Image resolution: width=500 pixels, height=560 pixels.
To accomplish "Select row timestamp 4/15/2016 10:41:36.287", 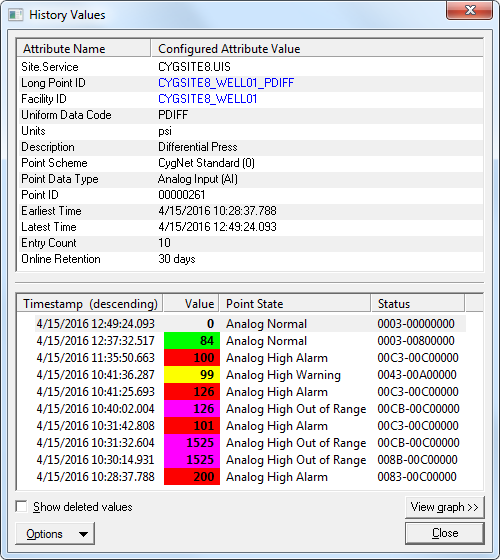I will (95, 375).
